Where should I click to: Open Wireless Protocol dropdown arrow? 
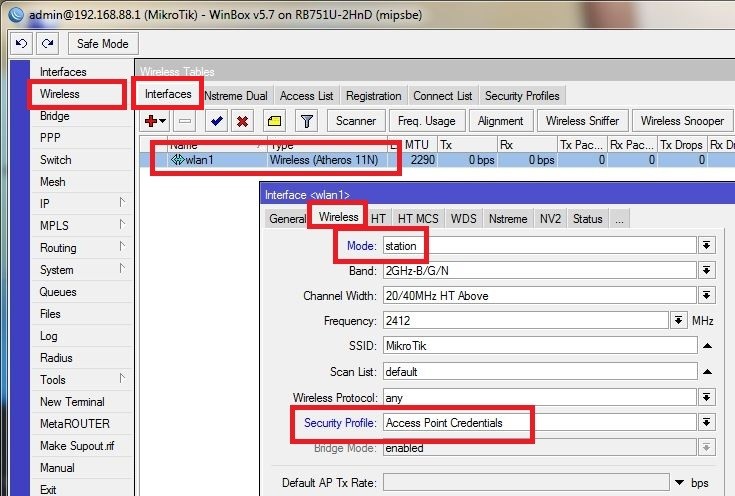pos(706,398)
